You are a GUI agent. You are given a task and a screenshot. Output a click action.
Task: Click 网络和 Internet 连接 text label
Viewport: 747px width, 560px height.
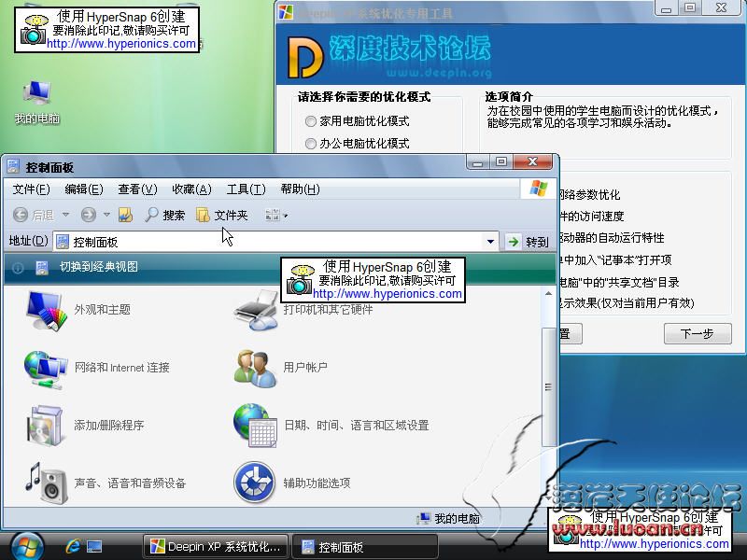[122, 368]
